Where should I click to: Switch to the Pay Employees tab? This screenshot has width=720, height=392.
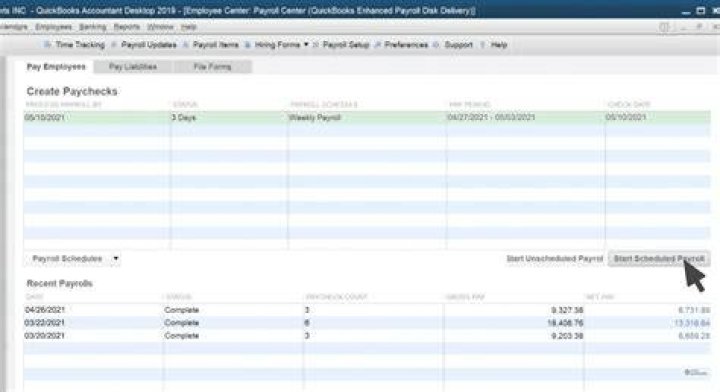click(x=56, y=67)
